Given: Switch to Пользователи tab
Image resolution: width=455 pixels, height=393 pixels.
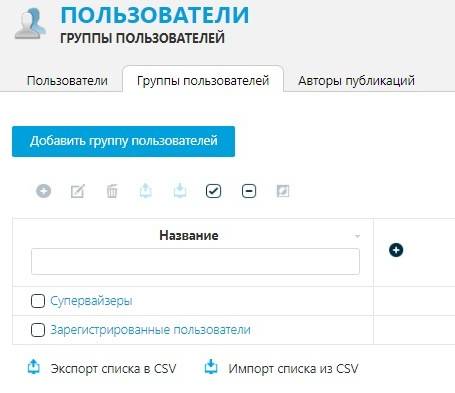Looking at the screenshot, I should pos(67,81).
